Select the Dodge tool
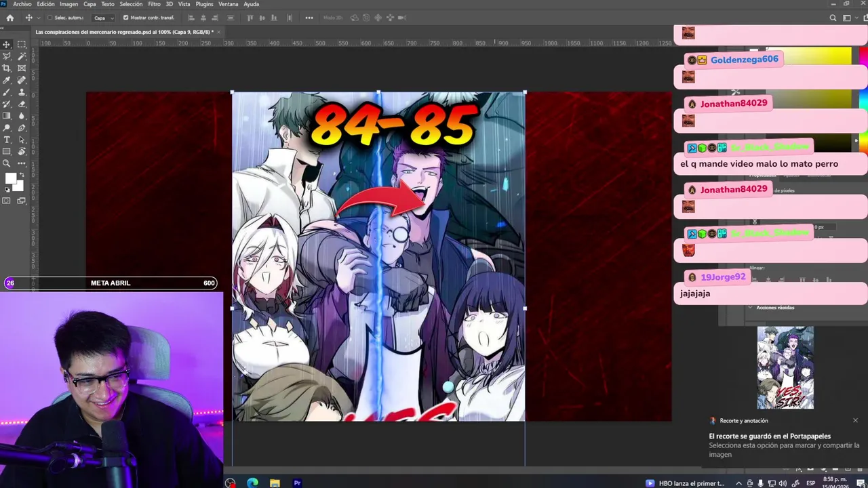 point(7,127)
